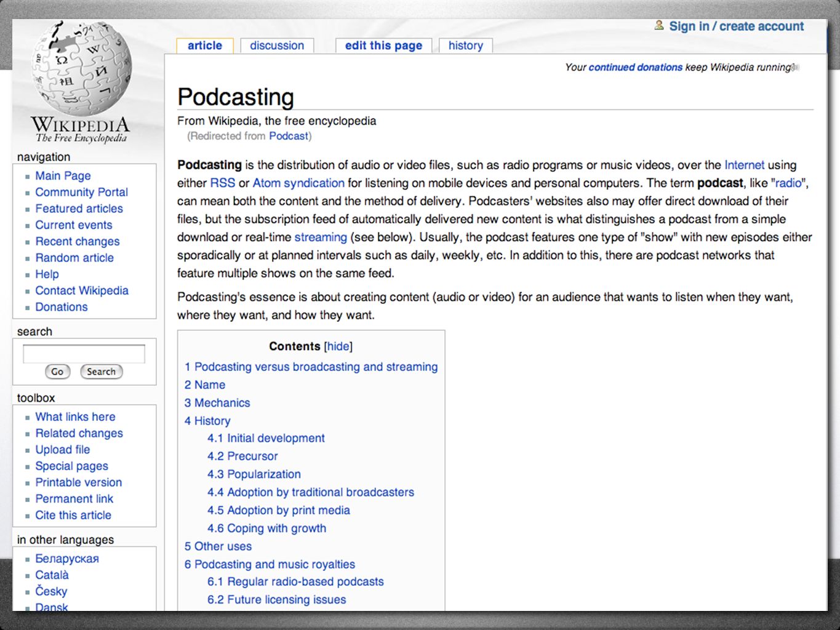Open the Atom syndication link
This screenshot has width=840, height=630.
(298, 183)
